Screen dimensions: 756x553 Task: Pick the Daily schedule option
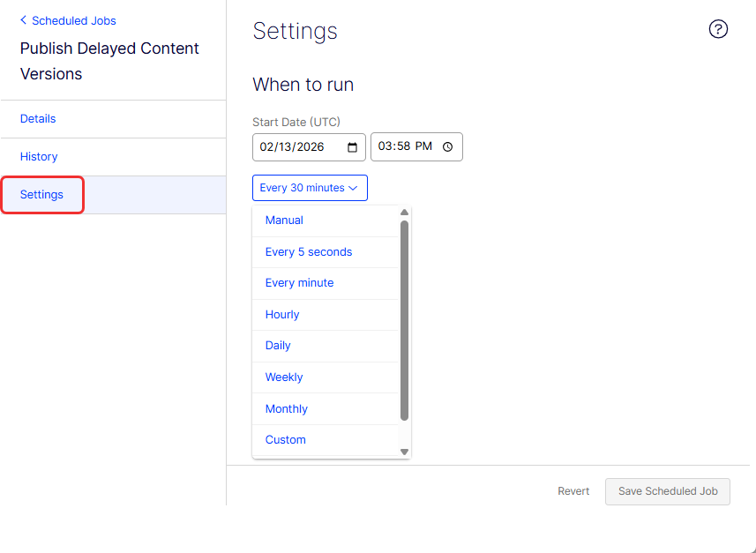point(326,346)
